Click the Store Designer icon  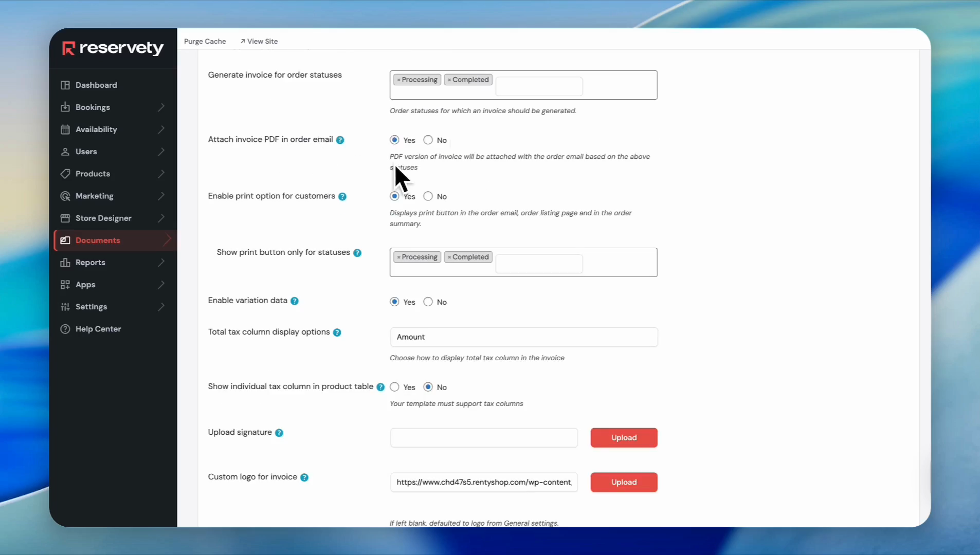[65, 218]
